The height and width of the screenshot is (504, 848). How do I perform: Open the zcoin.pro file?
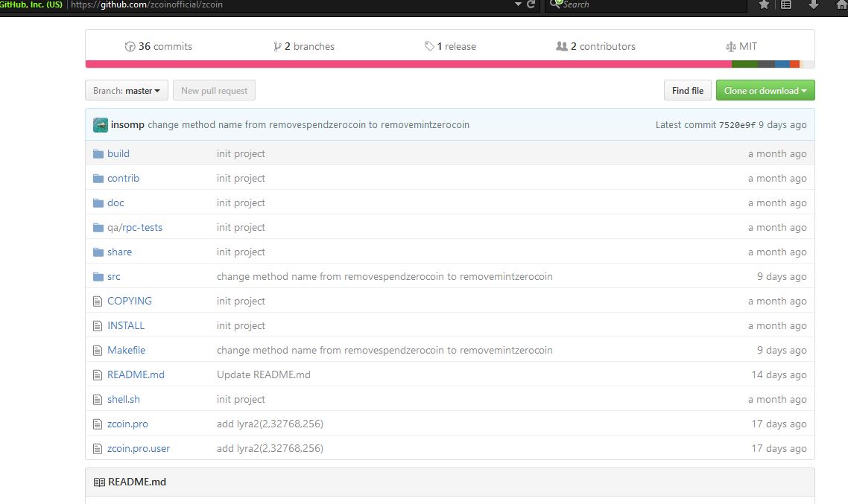[127, 424]
